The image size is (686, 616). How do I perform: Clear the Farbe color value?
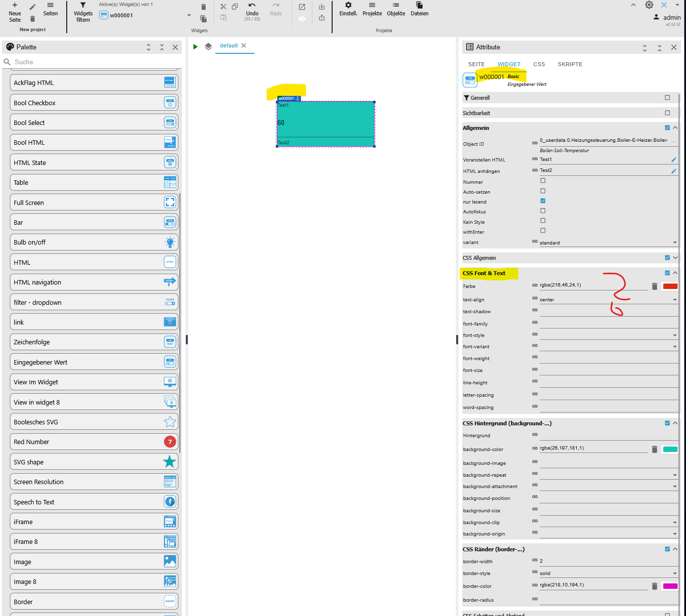click(654, 287)
